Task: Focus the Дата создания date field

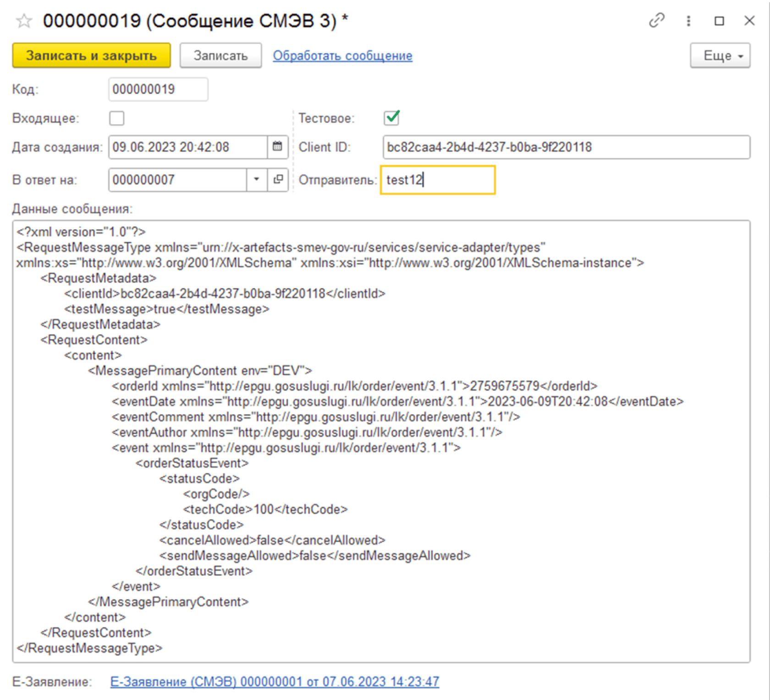Action: pos(188,147)
